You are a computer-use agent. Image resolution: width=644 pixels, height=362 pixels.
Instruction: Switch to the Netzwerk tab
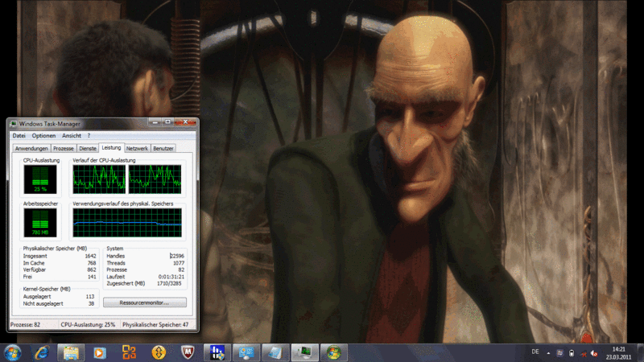pos(137,148)
